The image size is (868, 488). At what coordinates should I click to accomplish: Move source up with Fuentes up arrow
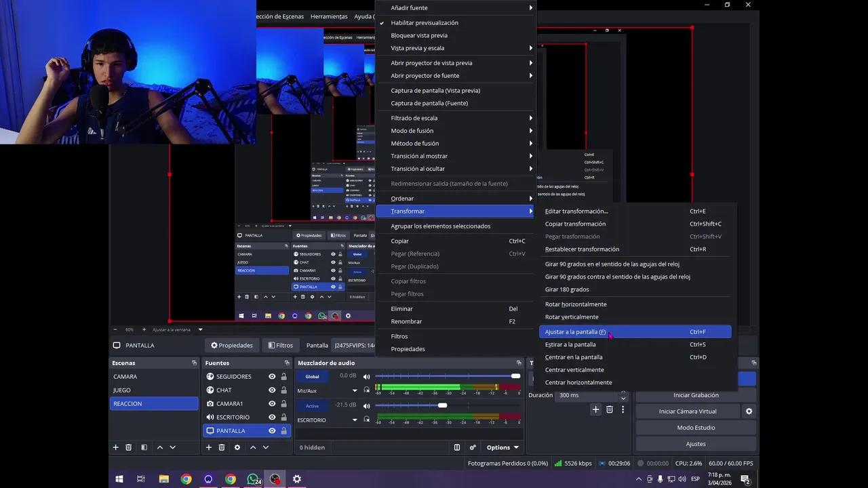click(x=253, y=447)
